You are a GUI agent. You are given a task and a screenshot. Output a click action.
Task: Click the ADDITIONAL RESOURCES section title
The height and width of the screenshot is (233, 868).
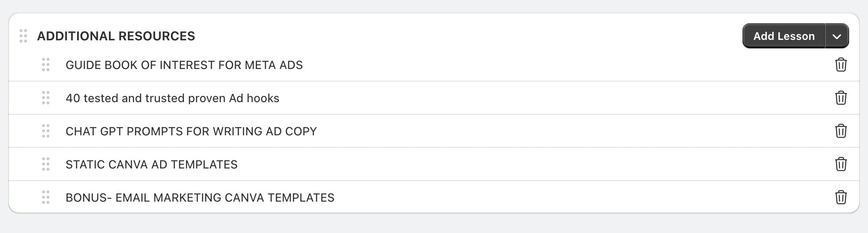(116, 36)
